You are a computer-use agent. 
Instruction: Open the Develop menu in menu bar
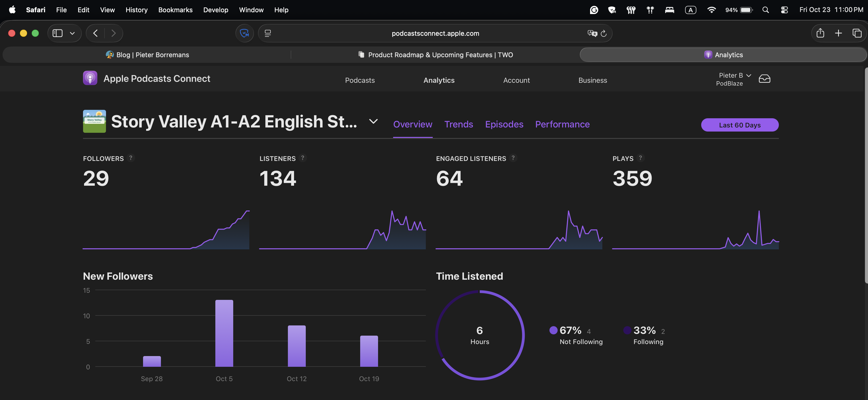point(216,10)
